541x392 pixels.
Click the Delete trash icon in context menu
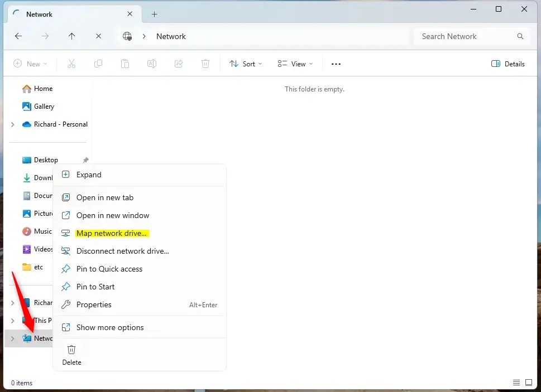71,350
